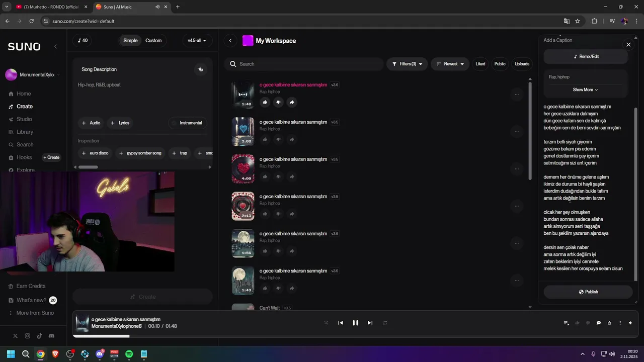Viewport: 644px width, 362px height.
Task: Like the 1:56 song
Action: click(x=265, y=251)
